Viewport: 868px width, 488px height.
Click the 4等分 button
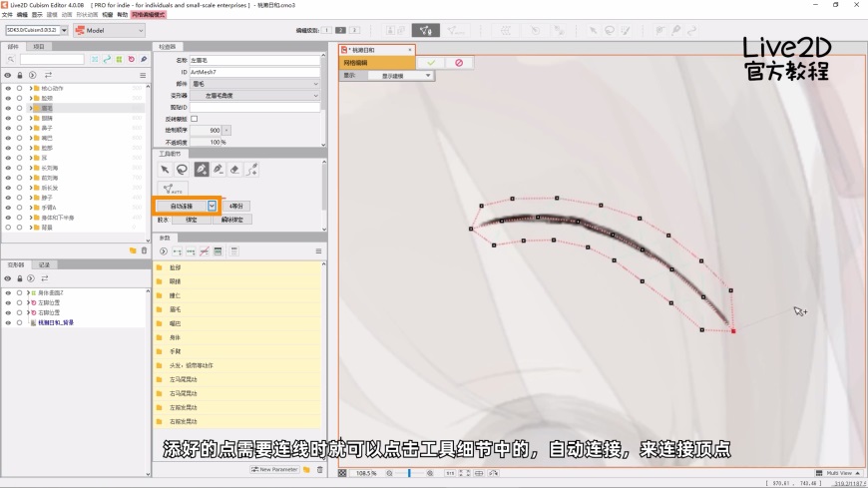pyautogui.click(x=236, y=206)
